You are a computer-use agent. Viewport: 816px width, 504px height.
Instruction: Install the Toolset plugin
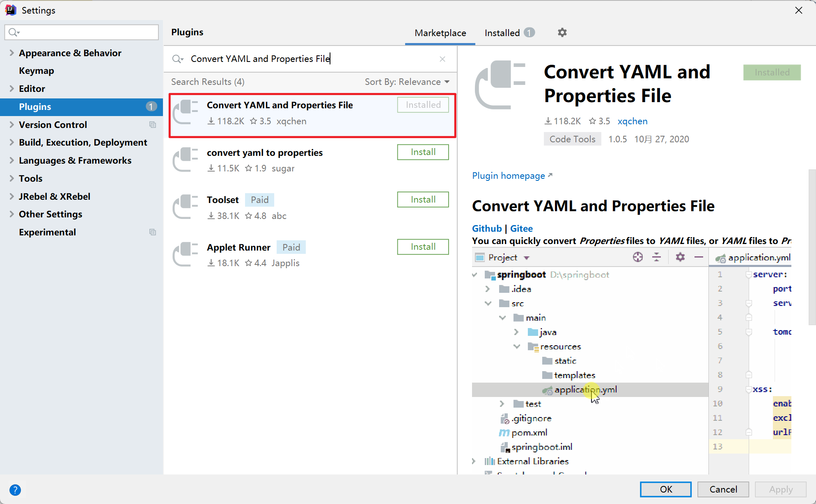pyautogui.click(x=423, y=200)
